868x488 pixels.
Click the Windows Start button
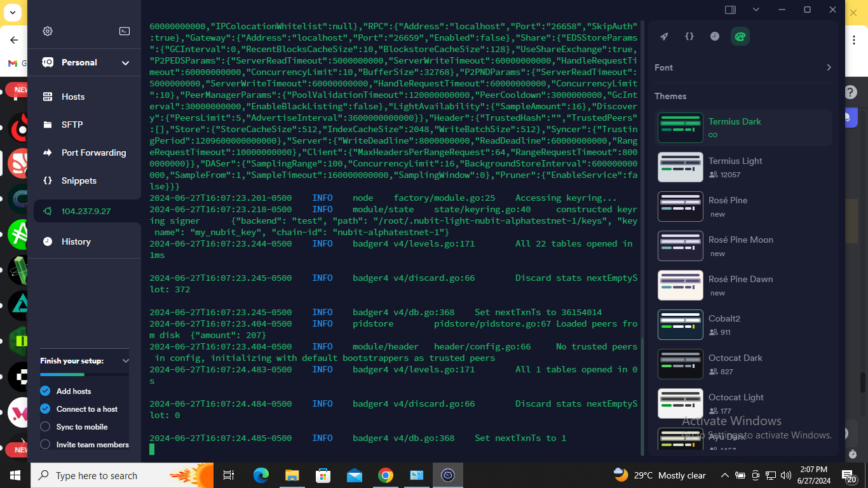tap(15, 475)
